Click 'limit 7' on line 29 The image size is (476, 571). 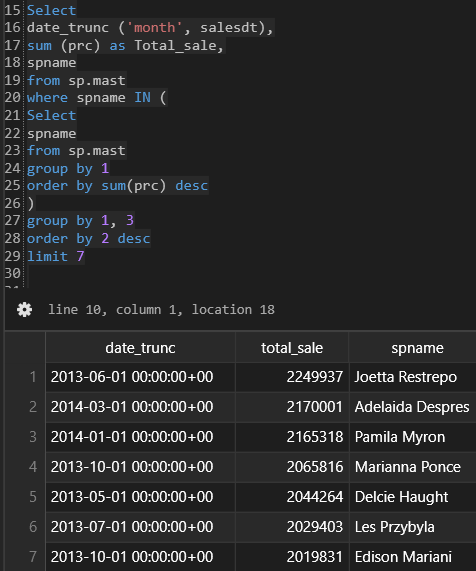56,256
